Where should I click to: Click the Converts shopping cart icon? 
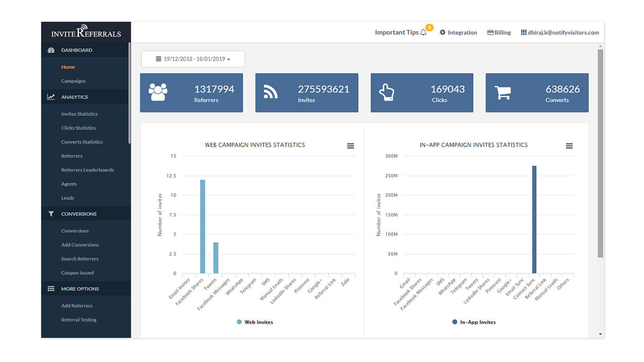point(502,92)
